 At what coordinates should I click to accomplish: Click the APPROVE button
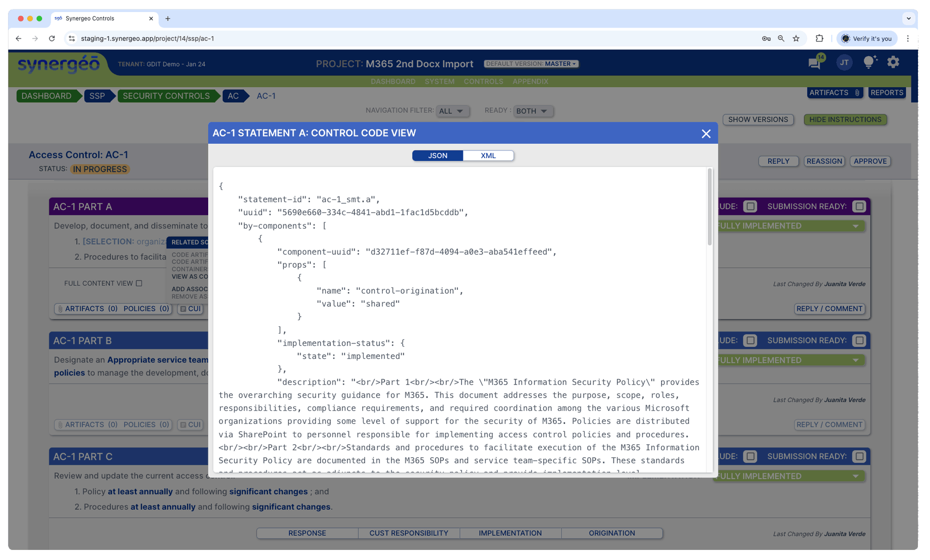[x=870, y=161]
